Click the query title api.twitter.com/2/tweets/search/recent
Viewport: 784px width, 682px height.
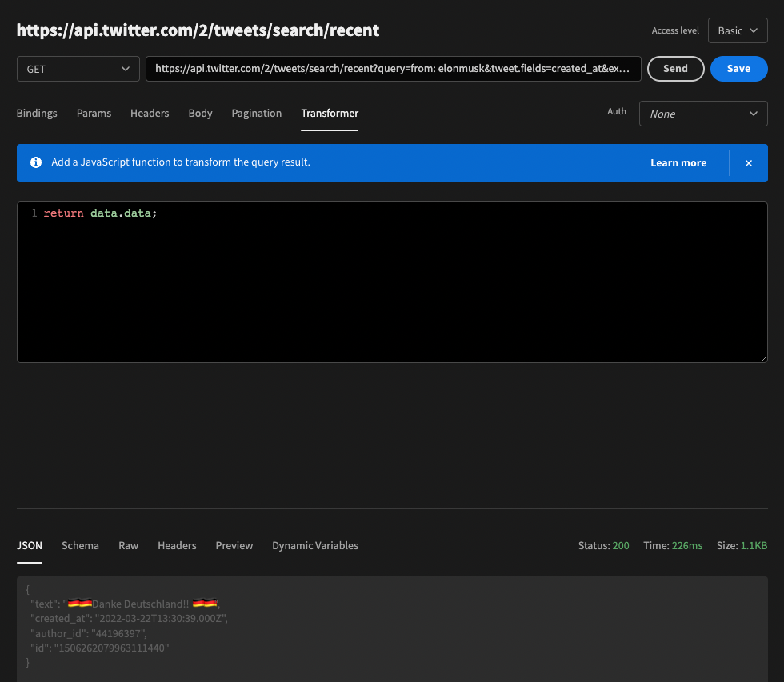[198, 30]
